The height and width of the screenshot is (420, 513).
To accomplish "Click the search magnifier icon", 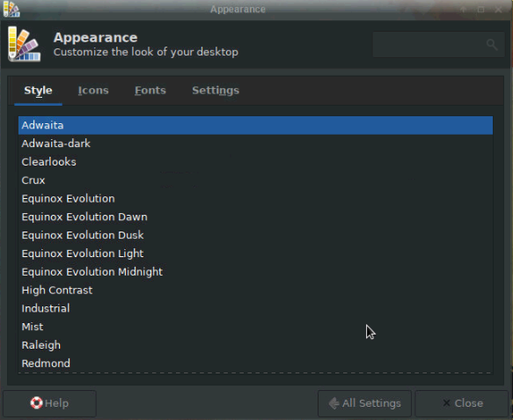I will click(x=492, y=44).
